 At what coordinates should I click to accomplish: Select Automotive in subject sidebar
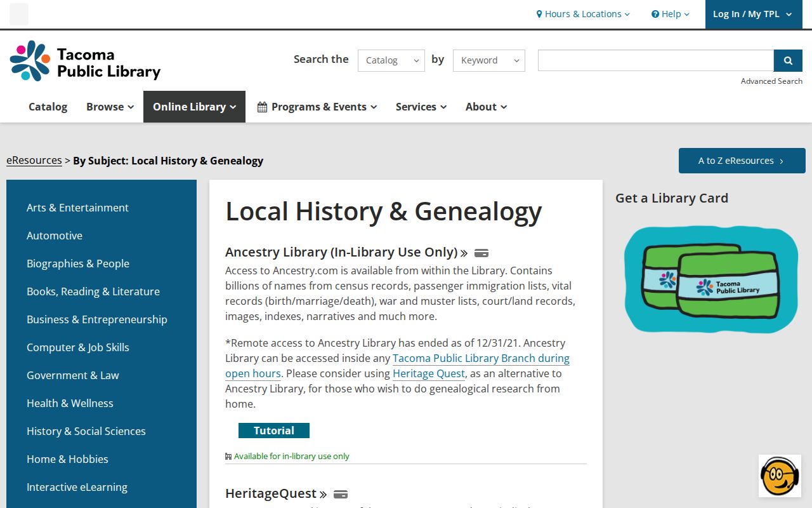(x=55, y=236)
